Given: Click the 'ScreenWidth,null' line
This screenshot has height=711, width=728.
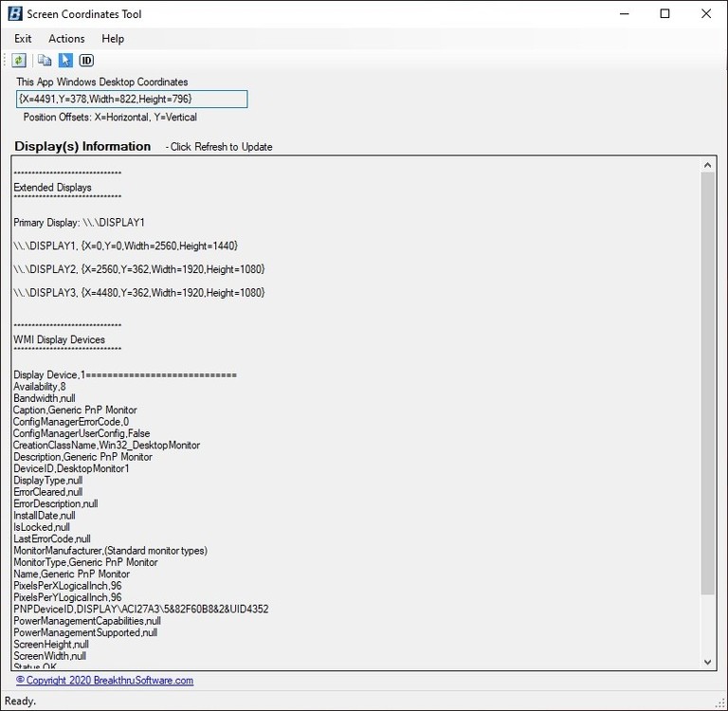Looking at the screenshot, I should tap(49, 656).
